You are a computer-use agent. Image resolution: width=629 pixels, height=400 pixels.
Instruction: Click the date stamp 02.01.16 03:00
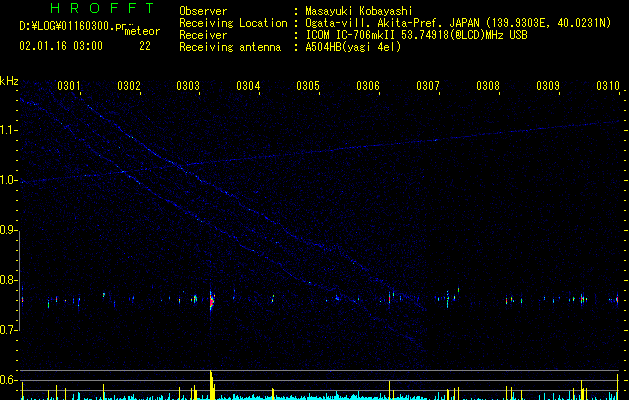coord(61,46)
